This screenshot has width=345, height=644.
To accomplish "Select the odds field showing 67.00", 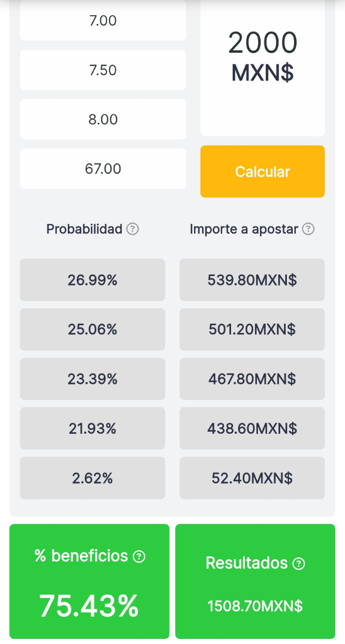I will coord(103,169).
